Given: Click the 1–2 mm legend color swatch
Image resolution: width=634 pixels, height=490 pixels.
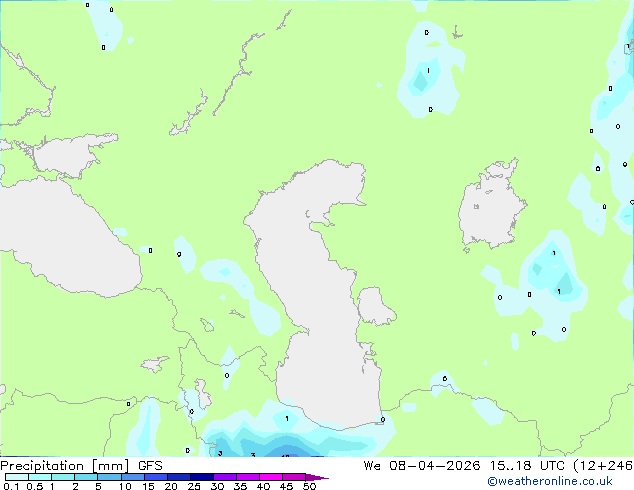Looking at the screenshot, I should [63, 477].
